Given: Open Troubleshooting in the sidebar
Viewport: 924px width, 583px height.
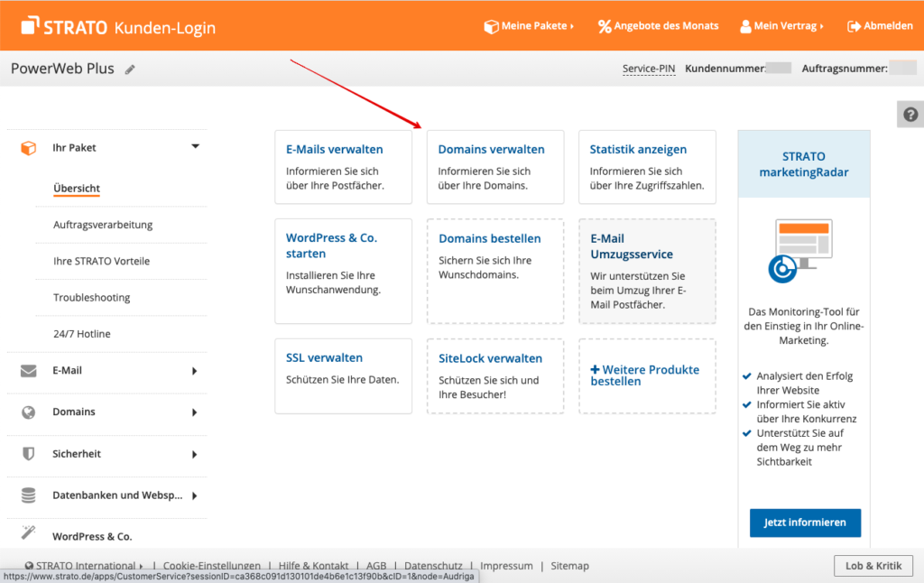Looking at the screenshot, I should [x=91, y=298].
